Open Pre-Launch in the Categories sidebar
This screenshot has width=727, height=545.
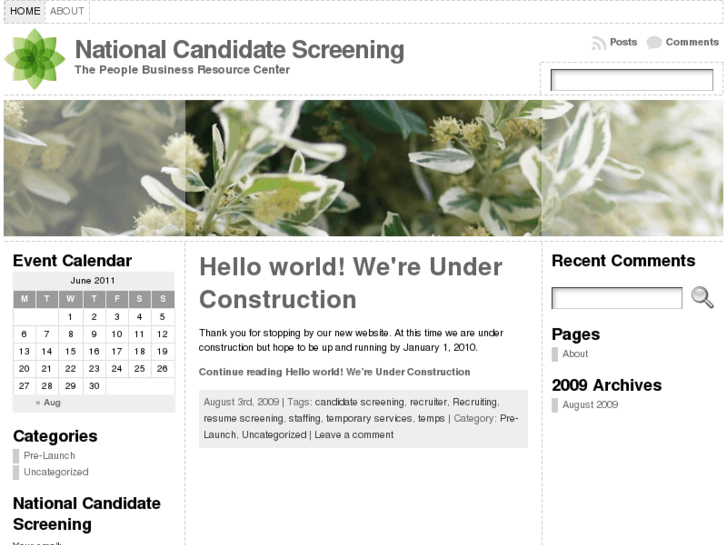[49, 455]
